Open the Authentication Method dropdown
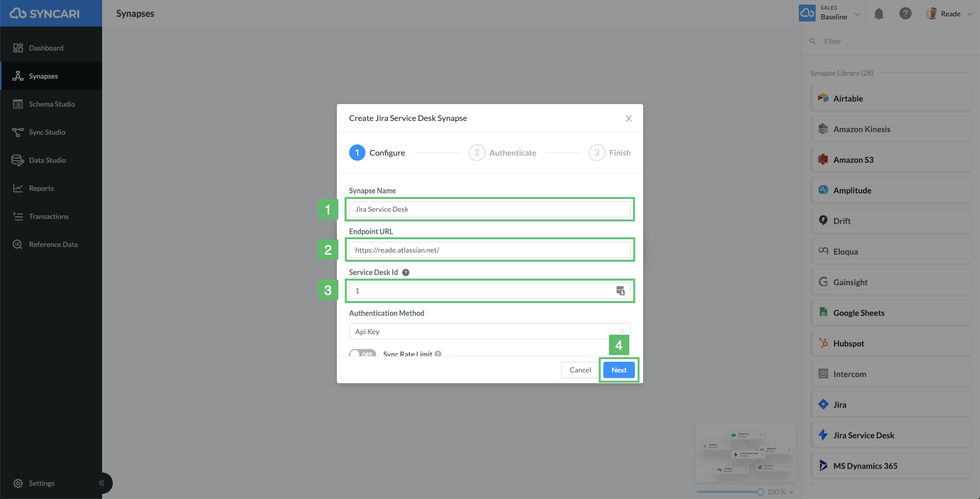The image size is (980, 499). (x=490, y=332)
